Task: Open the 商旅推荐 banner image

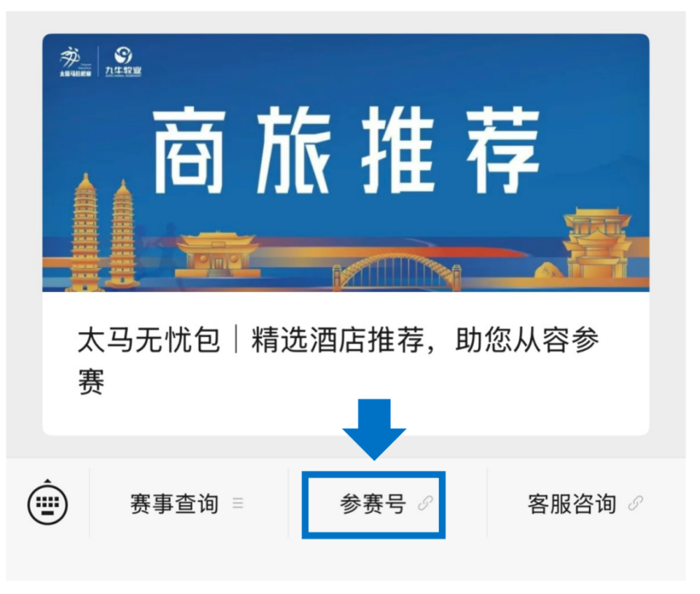Action: click(x=346, y=163)
